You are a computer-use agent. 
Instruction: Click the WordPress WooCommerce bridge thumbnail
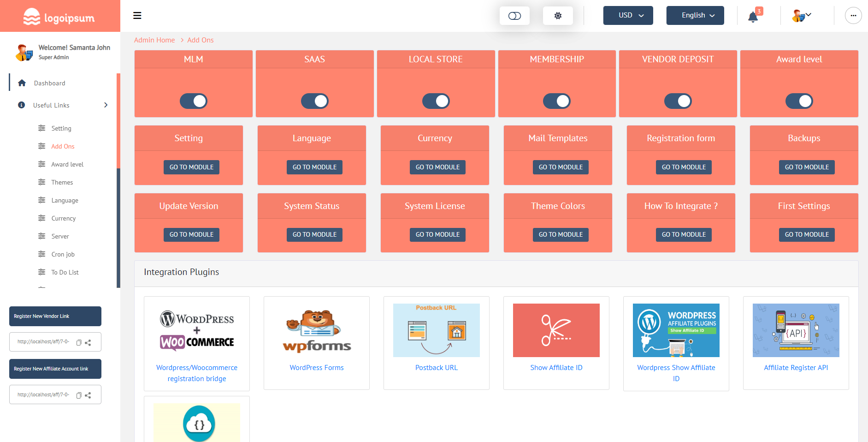(x=197, y=330)
